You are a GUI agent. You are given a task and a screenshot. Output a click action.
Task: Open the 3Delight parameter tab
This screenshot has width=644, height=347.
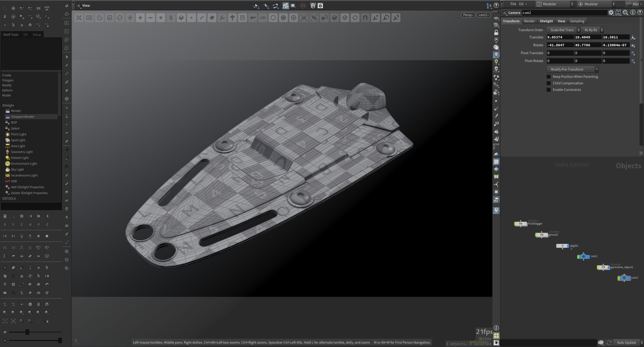point(546,21)
